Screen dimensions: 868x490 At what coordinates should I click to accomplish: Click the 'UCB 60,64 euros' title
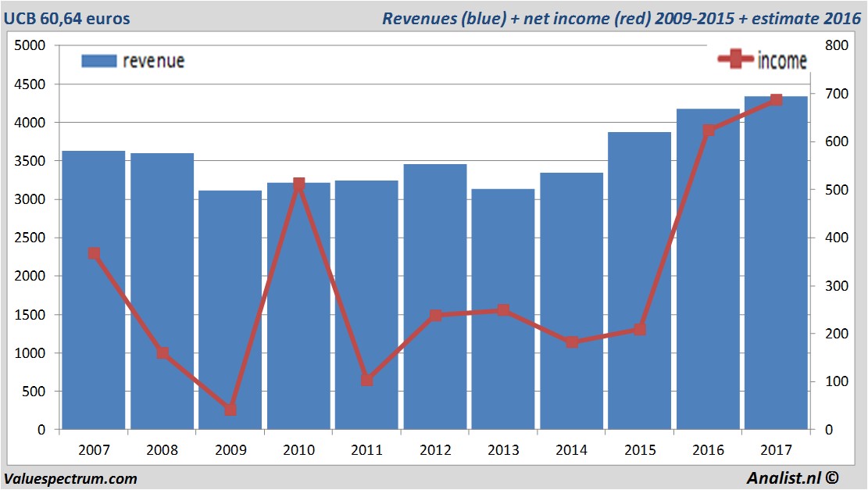click(x=67, y=19)
